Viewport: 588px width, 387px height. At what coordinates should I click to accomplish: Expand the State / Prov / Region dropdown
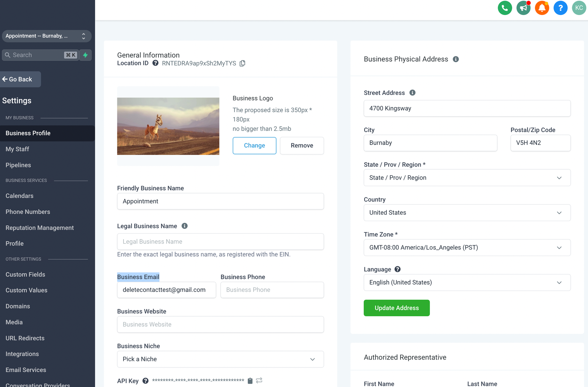467,178
